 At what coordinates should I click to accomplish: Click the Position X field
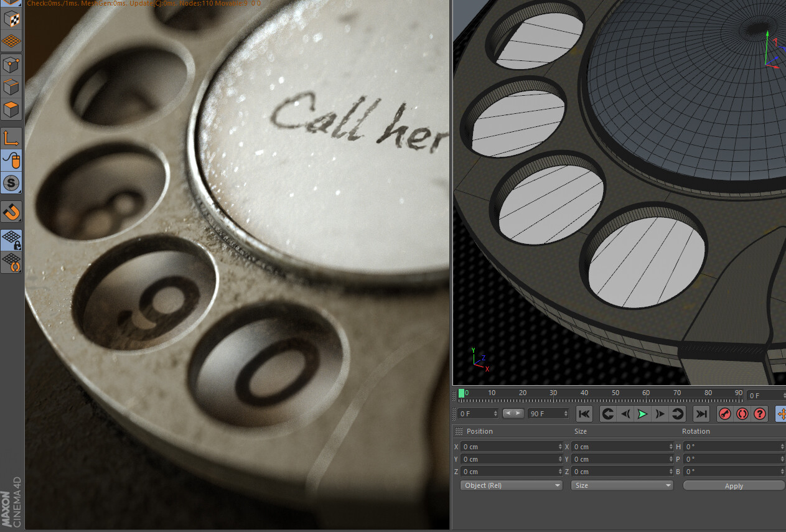point(512,447)
